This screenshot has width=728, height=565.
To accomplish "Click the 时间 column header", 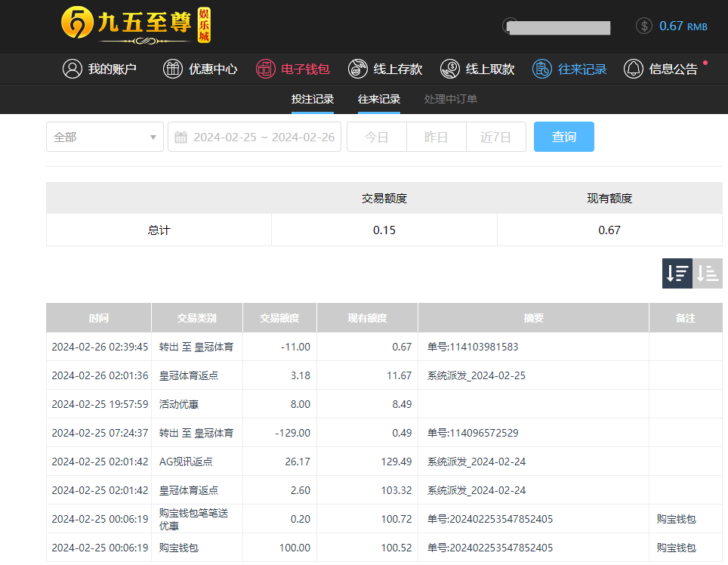I will pyautogui.click(x=99, y=318).
